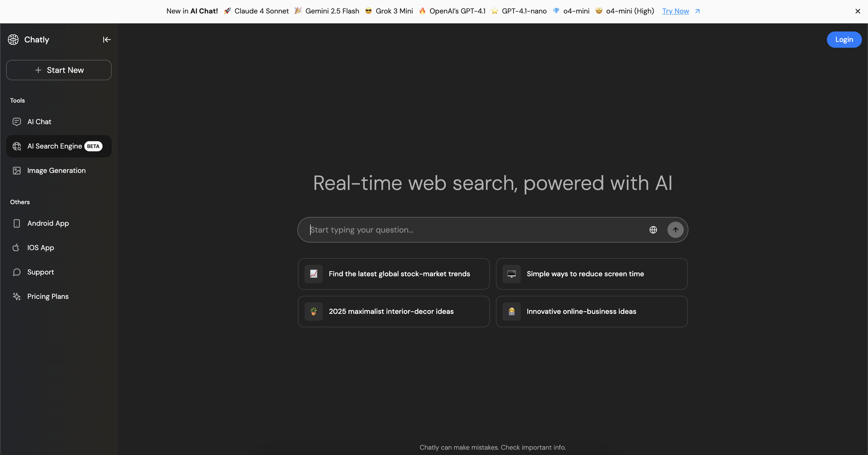Screen dimensions: 868x455
Task: Submit the question with the up-arrow button
Action: click(x=675, y=230)
